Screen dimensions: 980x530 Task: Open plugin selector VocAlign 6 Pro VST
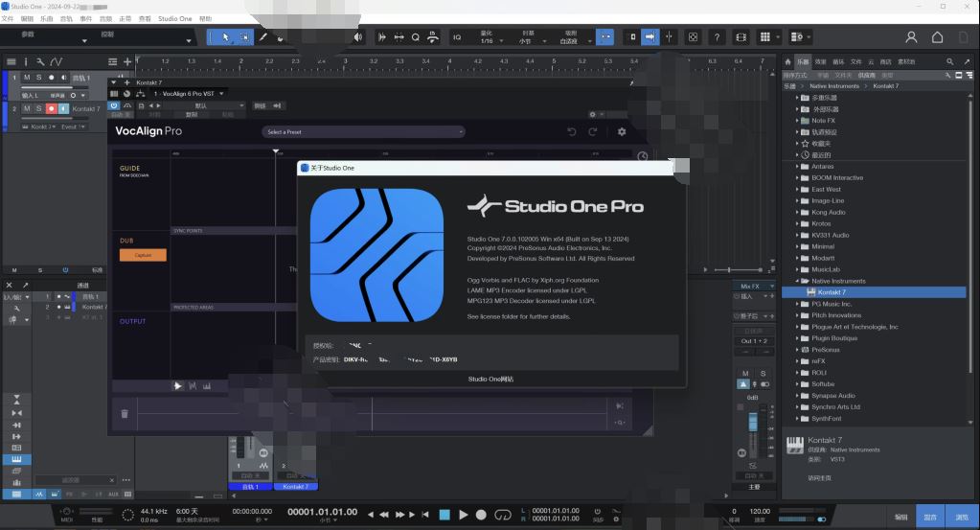(190, 94)
